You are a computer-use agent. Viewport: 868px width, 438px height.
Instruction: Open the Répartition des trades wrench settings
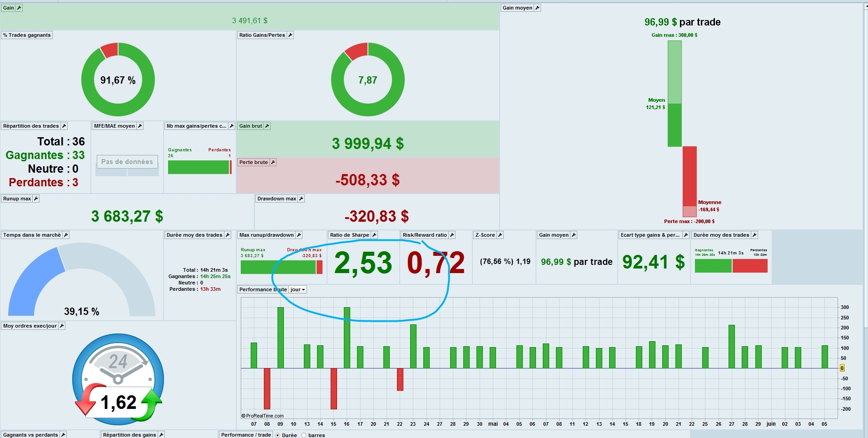click(64, 126)
